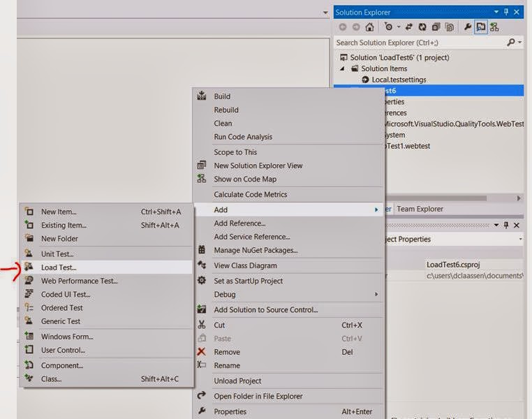
Task: Click the Pending Changes Filter clock icon
Action: [388, 27]
